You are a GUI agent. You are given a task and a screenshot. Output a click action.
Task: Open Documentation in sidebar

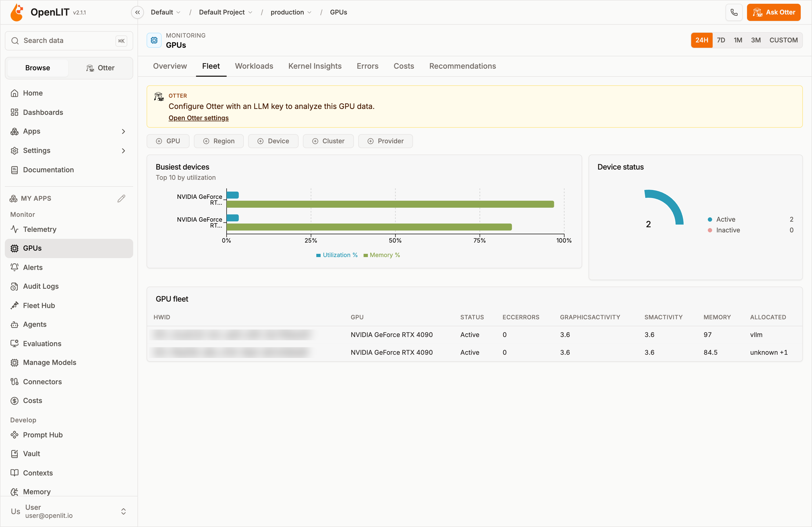click(69, 170)
